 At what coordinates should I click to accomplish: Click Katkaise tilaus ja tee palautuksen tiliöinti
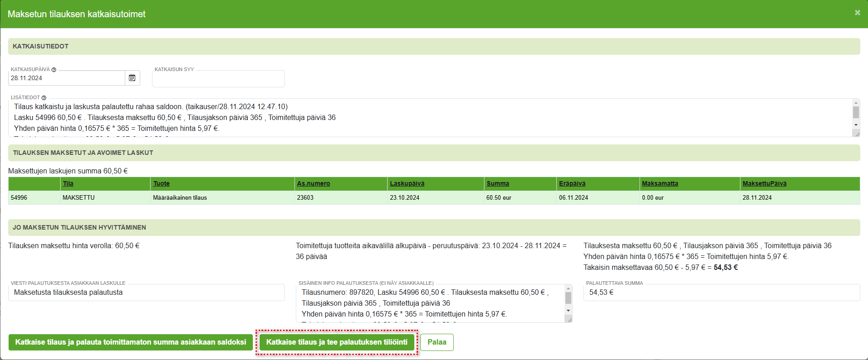tap(337, 342)
